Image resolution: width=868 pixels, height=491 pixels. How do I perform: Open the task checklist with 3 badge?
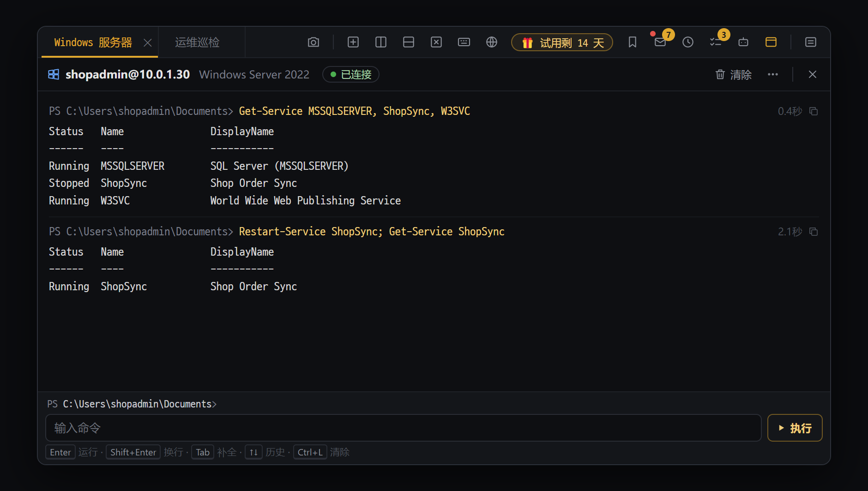coord(716,42)
